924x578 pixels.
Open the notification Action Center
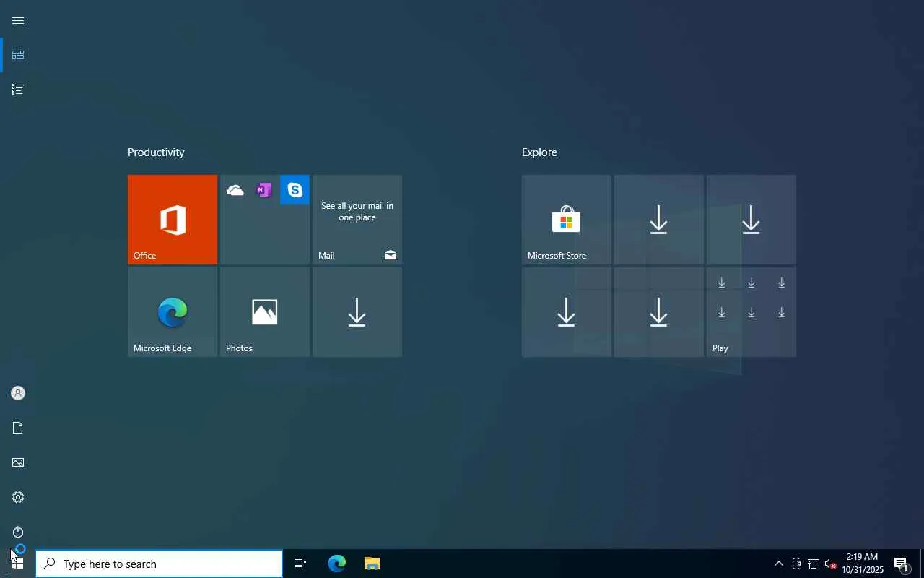[902, 564]
